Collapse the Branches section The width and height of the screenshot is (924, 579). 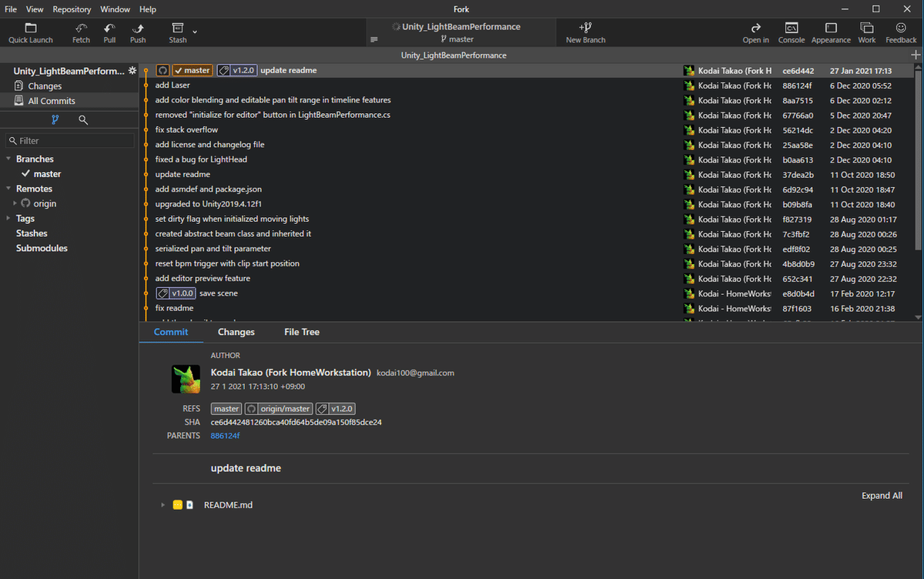click(x=8, y=159)
